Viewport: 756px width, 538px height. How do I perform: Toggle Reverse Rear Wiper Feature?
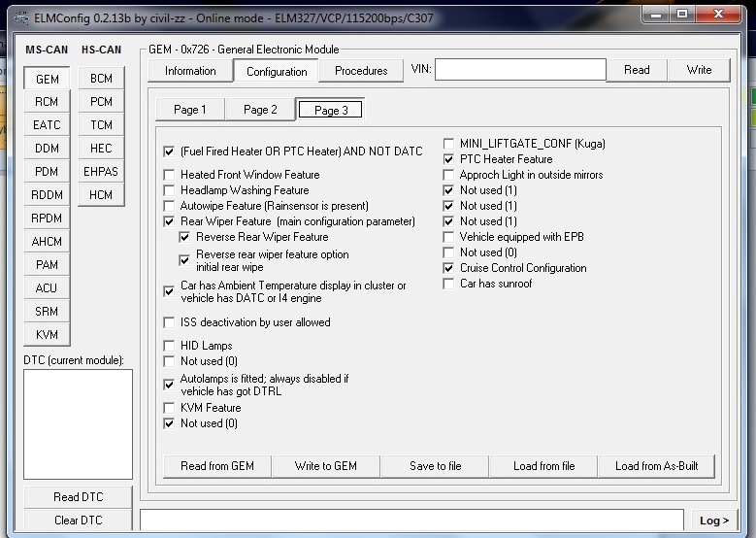click(x=186, y=237)
